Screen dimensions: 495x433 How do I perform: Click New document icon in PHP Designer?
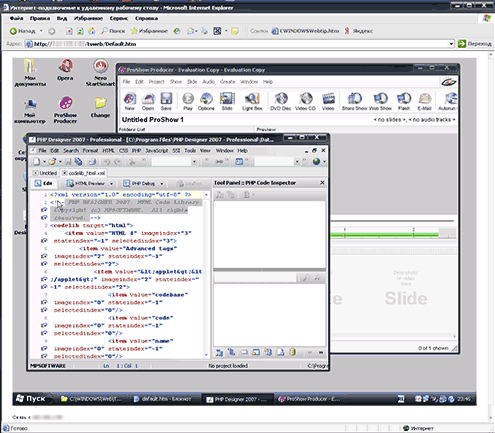tap(36, 162)
